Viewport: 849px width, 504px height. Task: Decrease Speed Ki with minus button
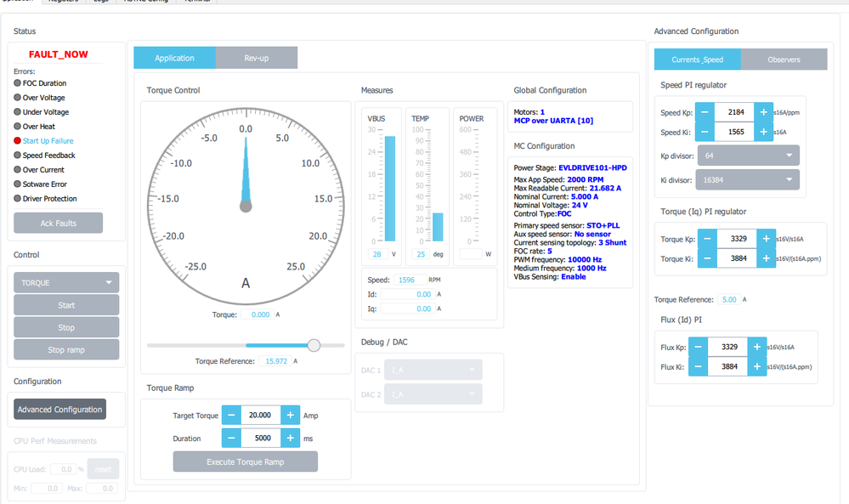pyautogui.click(x=705, y=132)
